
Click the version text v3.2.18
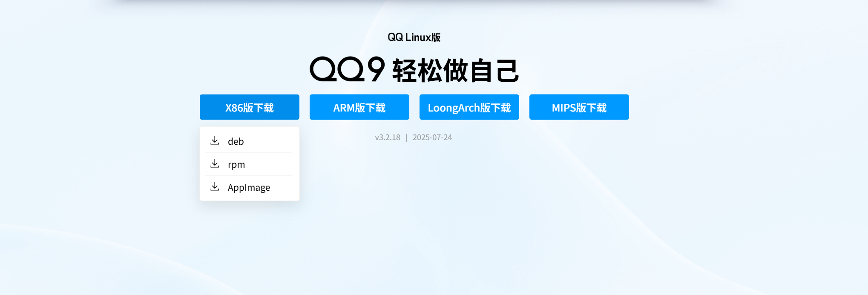(x=388, y=137)
